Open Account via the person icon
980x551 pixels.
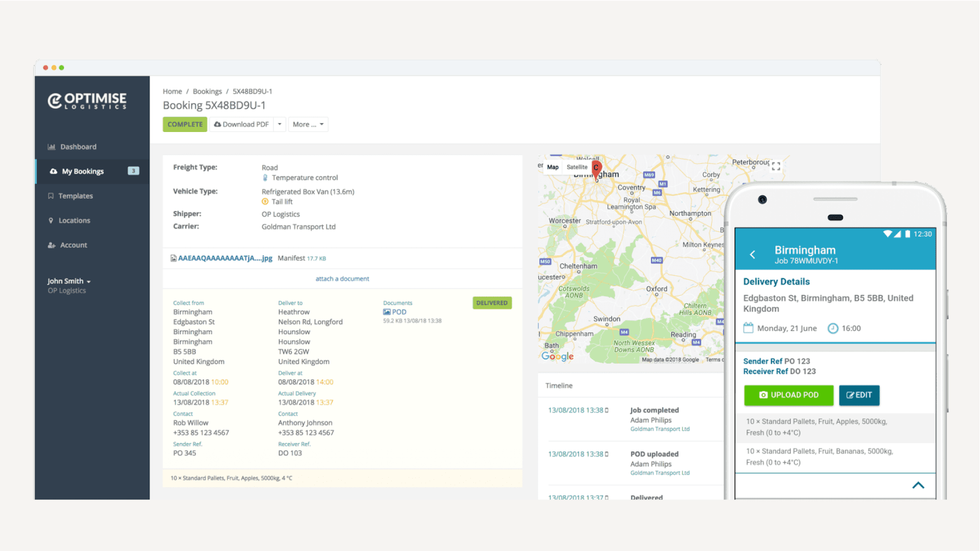(x=52, y=245)
